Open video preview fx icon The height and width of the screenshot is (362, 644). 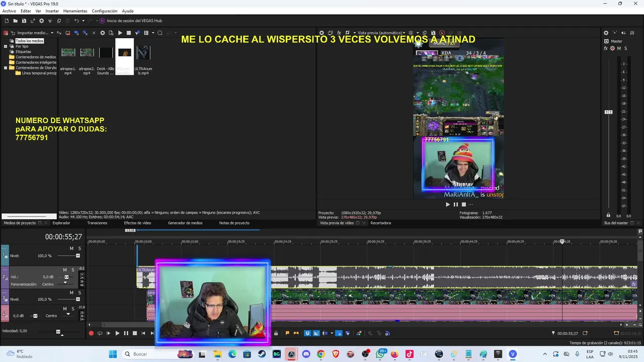tap(339, 33)
